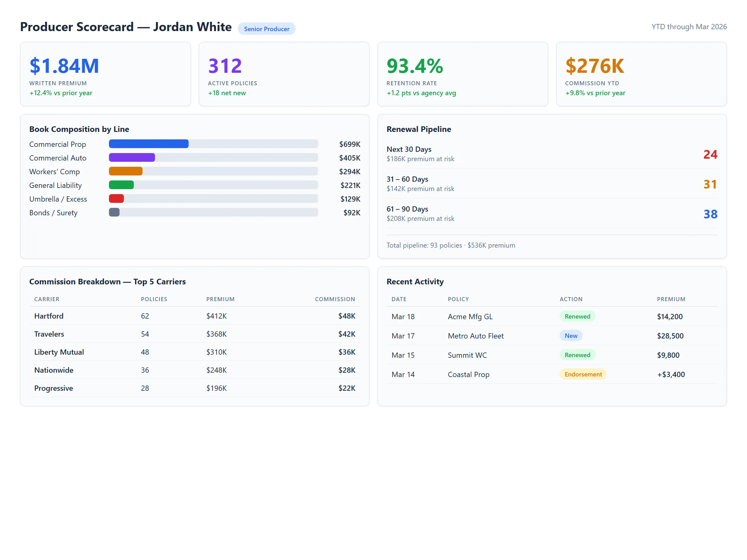Click the YTD through Mar 2026 label
Viewport: 747px width, 560px height.
coord(688,26)
